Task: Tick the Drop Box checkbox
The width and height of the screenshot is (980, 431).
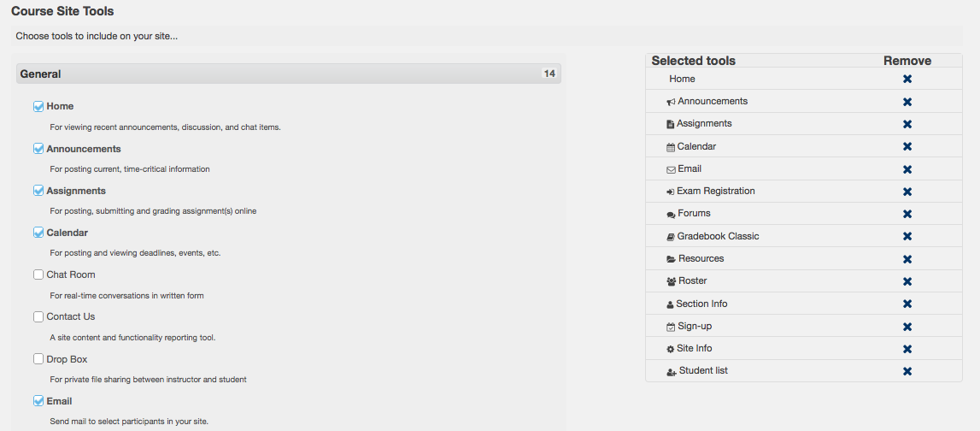Action: point(38,359)
